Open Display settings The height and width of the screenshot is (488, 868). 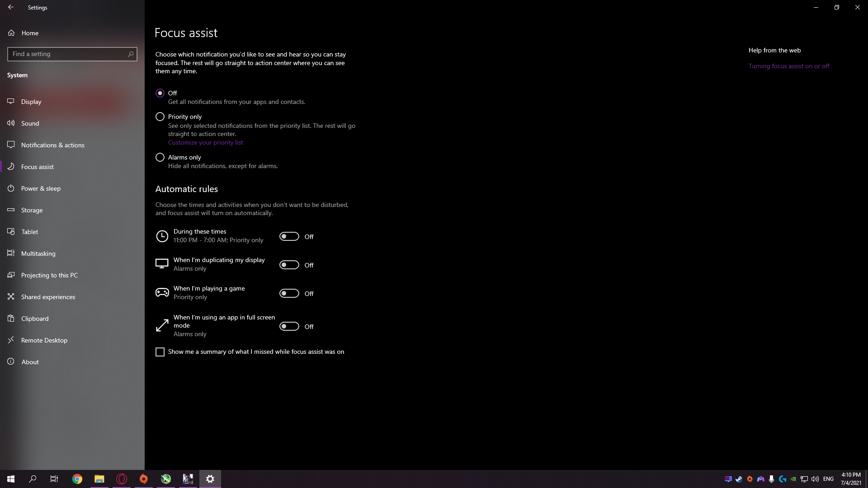(x=72, y=102)
